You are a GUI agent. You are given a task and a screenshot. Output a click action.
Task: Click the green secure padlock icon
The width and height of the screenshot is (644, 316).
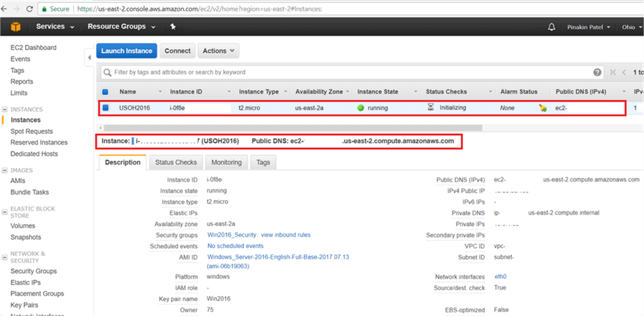click(44, 9)
